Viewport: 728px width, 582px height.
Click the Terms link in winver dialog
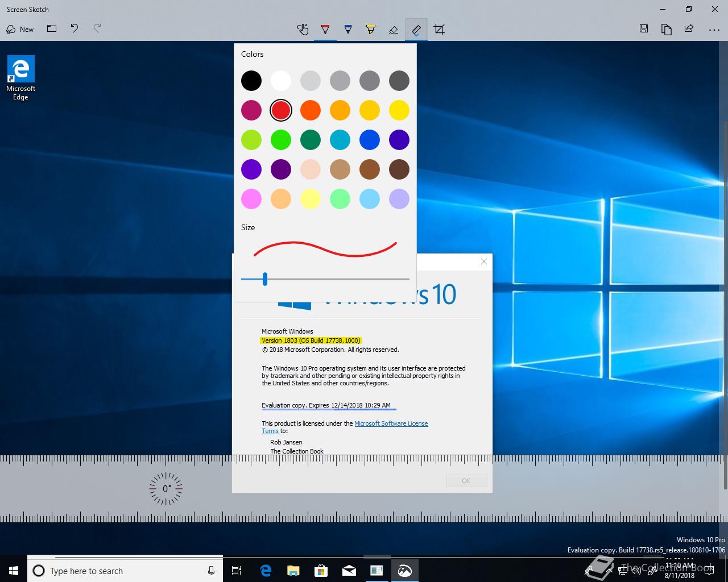[x=270, y=431]
